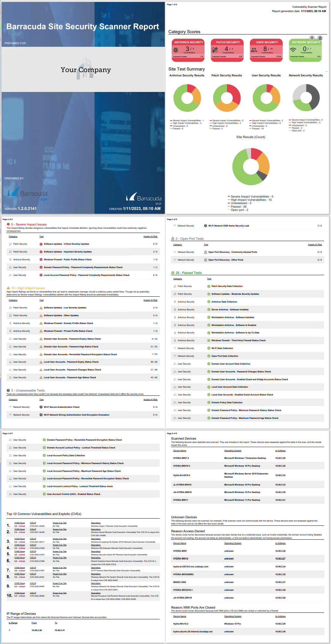Click the Category Scores heading

(x=184, y=32)
